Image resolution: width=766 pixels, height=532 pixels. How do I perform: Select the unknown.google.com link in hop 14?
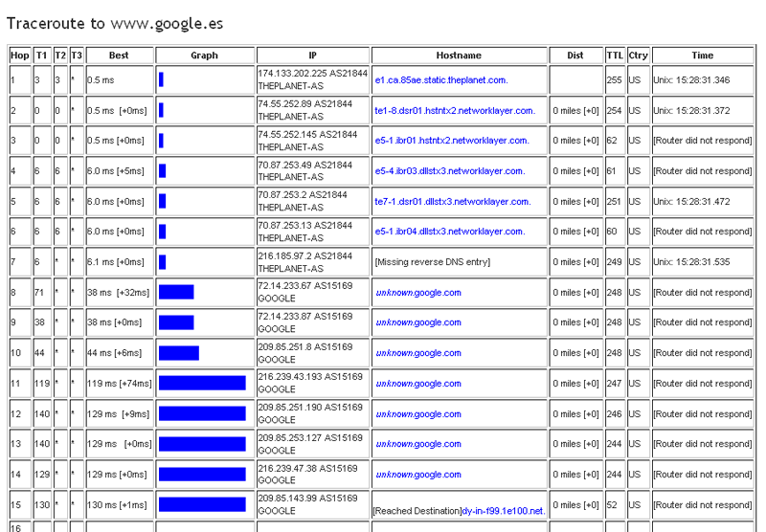click(x=418, y=475)
